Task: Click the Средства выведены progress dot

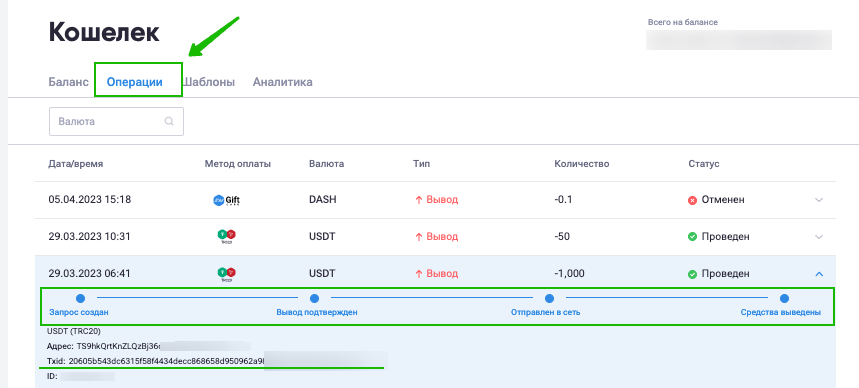Action: (784, 299)
